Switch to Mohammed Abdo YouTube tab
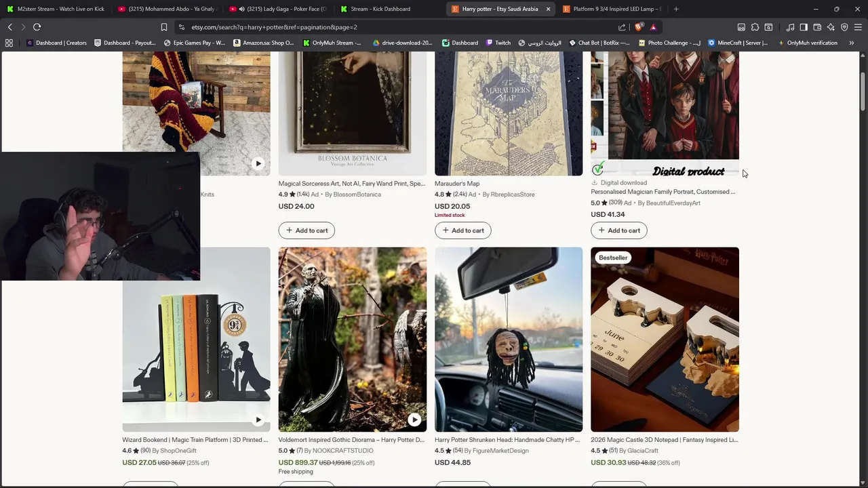 (x=166, y=9)
